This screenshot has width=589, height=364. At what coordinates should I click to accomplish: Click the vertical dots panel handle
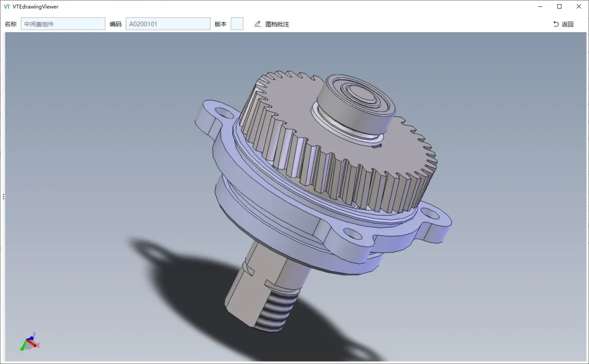pyautogui.click(x=3, y=197)
